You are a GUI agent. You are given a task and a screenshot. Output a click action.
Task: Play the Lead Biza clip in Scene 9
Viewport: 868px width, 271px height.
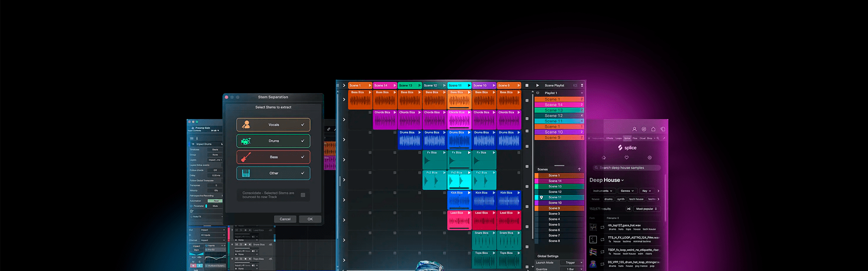click(519, 213)
